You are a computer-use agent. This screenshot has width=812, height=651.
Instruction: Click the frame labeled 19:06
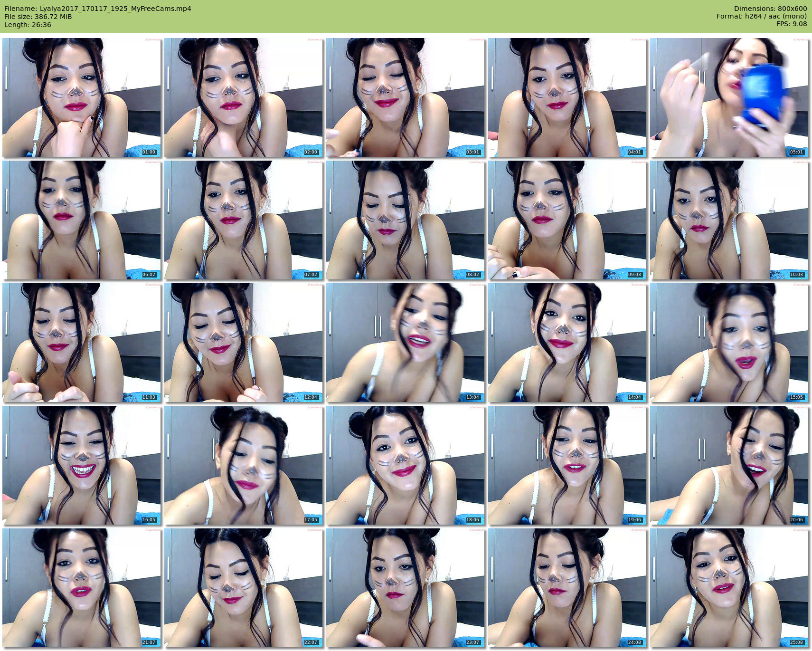(567, 465)
